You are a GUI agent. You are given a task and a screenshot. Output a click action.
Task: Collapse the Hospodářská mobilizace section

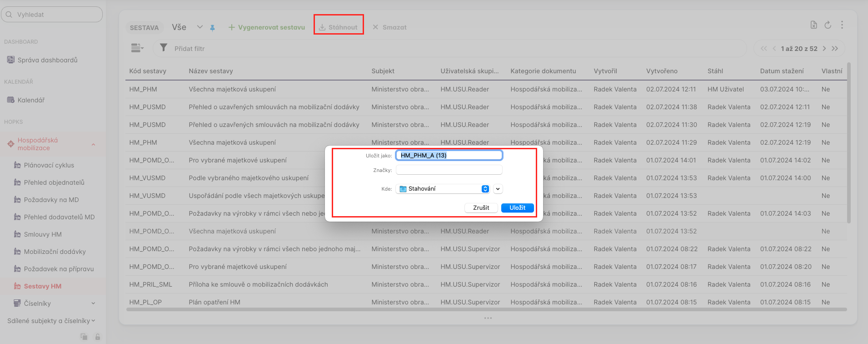93,144
